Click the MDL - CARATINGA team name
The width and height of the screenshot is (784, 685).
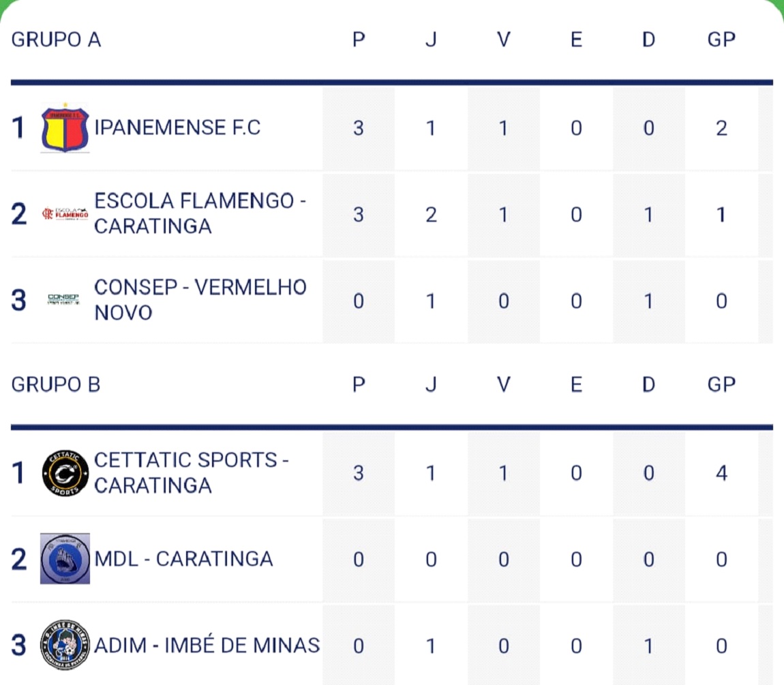click(x=183, y=559)
